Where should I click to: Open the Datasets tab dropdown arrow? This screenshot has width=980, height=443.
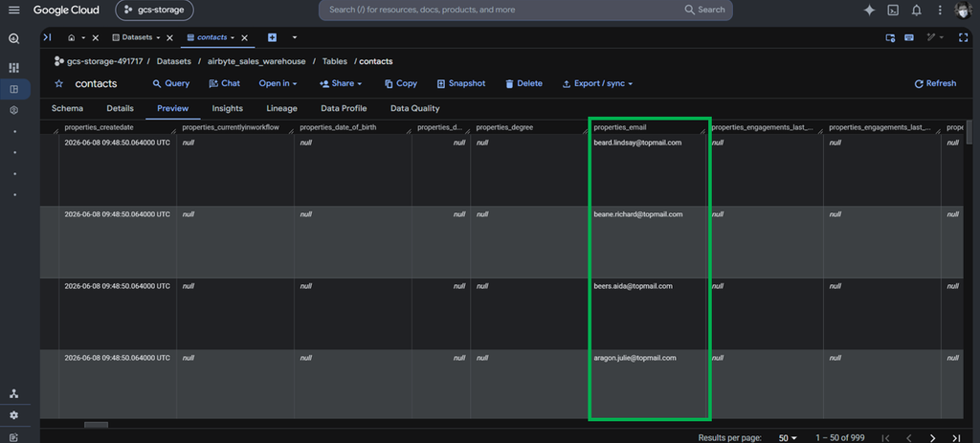[158, 37]
